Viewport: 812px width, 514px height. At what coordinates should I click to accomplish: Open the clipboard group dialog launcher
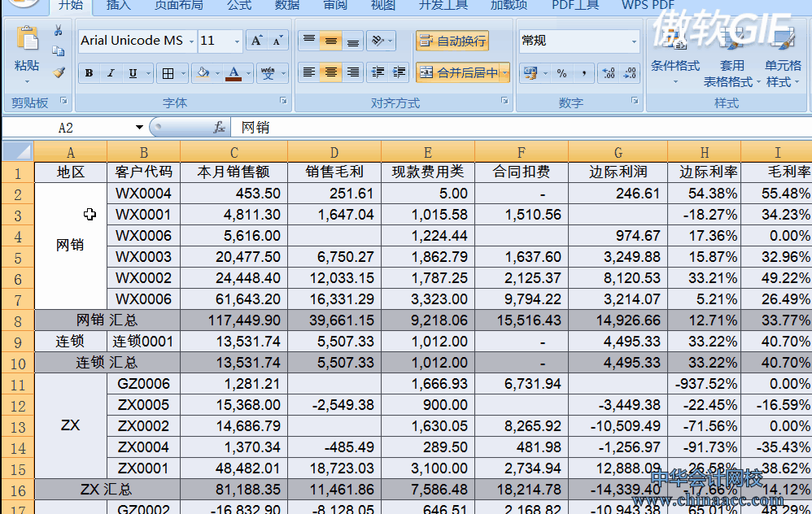point(63,100)
